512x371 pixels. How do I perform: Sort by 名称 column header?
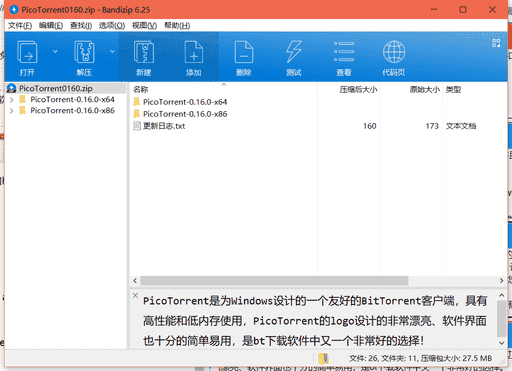click(140, 89)
